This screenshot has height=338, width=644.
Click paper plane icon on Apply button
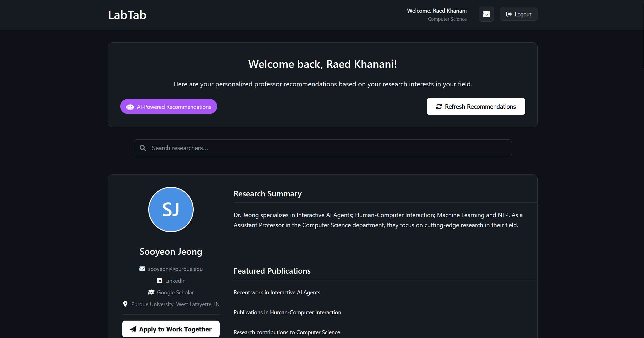(133, 329)
